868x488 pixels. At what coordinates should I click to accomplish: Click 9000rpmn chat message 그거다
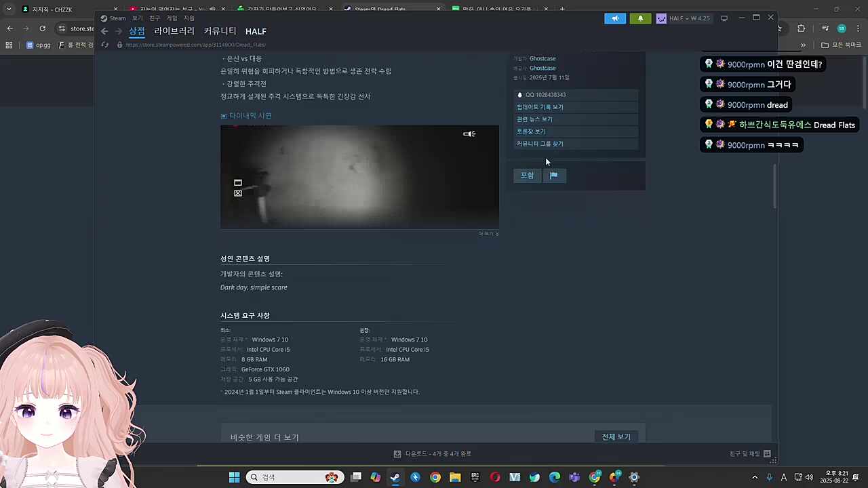(x=748, y=85)
